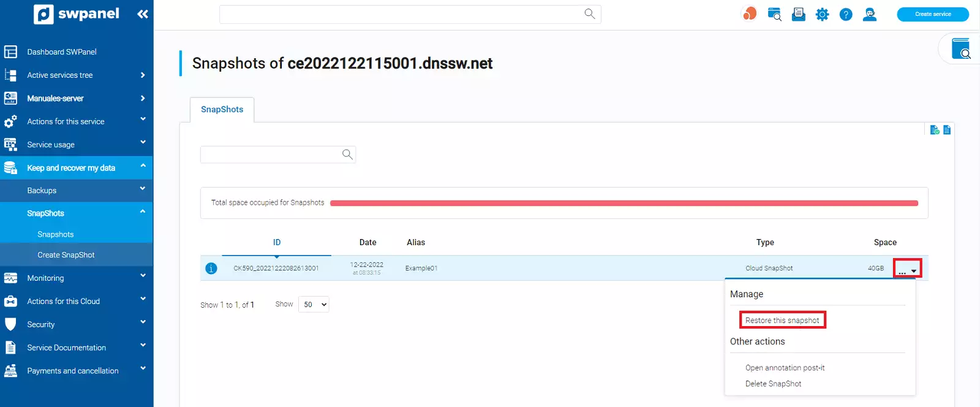This screenshot has width=980, height=407.
Task: Click the snapshots table search field
Action: (271, 154)
